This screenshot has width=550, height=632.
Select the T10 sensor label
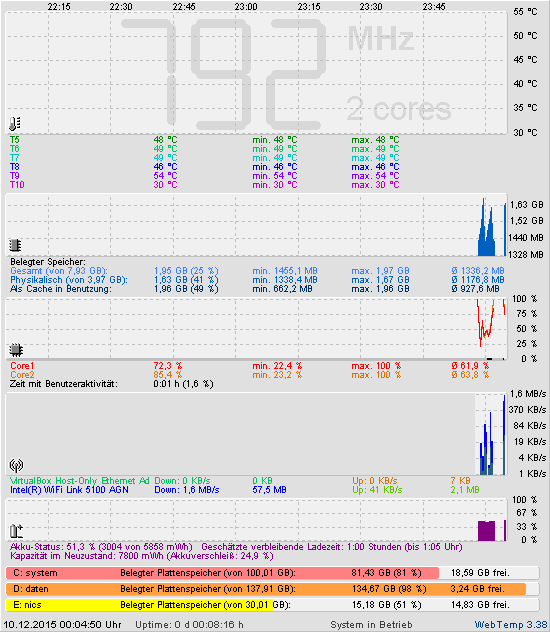(x=17, y=185)
